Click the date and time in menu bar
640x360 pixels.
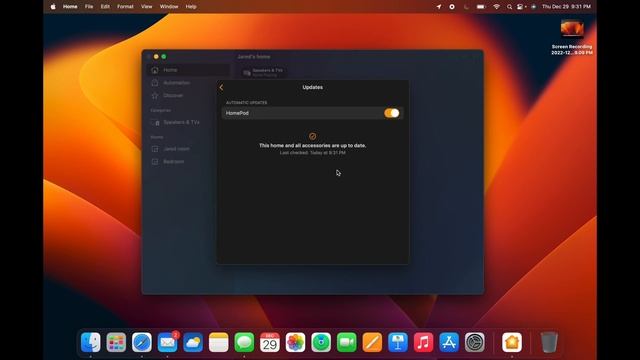point(567,7)
